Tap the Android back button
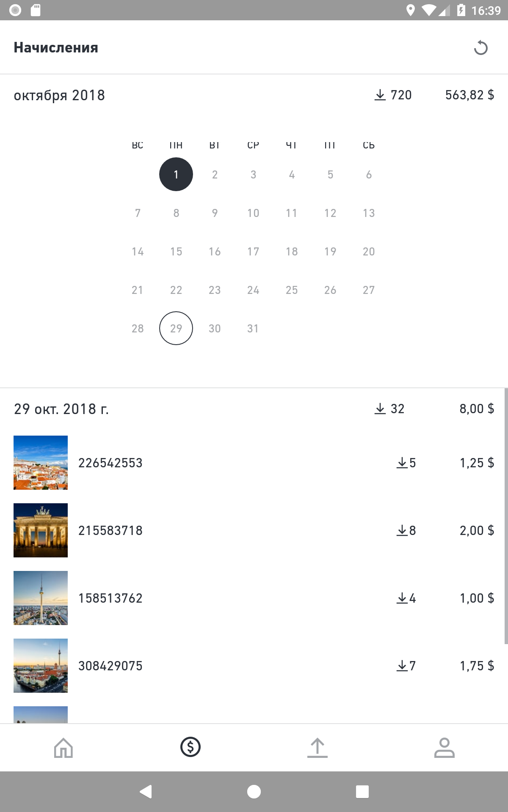 (146, 791)
